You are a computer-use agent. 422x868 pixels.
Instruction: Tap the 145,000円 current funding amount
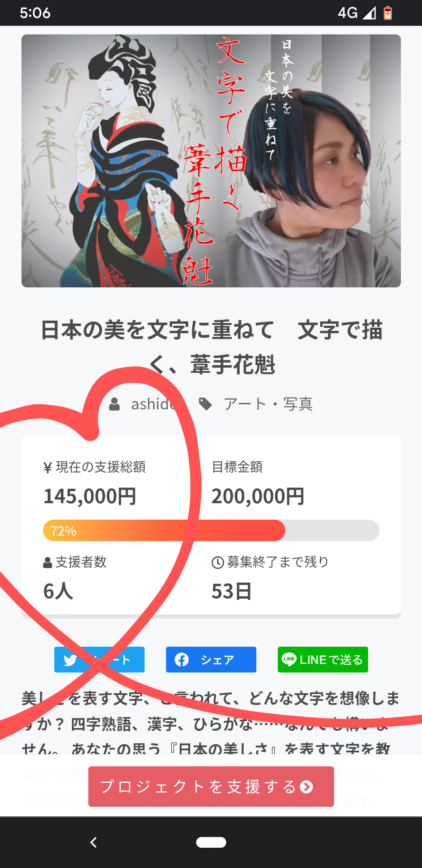tap(90, 497)
